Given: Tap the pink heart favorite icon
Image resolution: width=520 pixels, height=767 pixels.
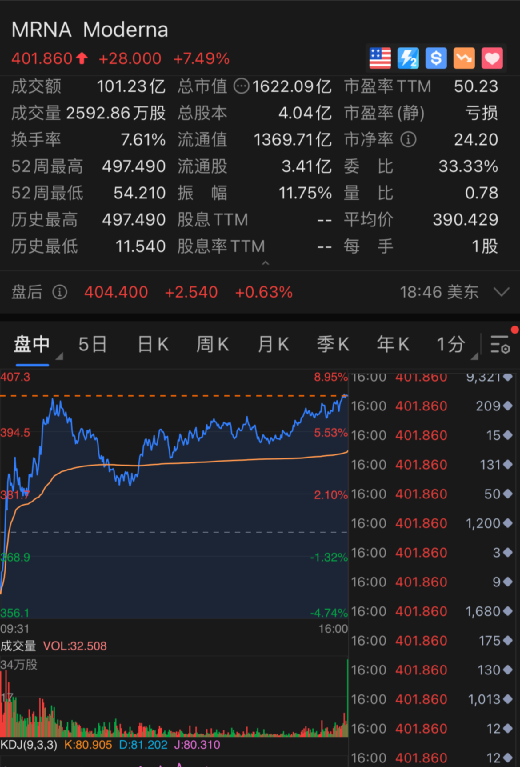Looking at the screenshot, I should tap(492, 58).
